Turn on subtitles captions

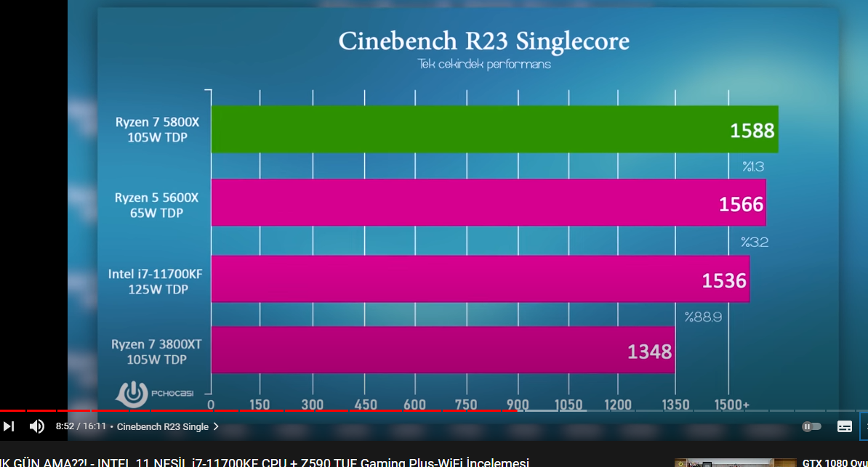click(x=844, y=426)
